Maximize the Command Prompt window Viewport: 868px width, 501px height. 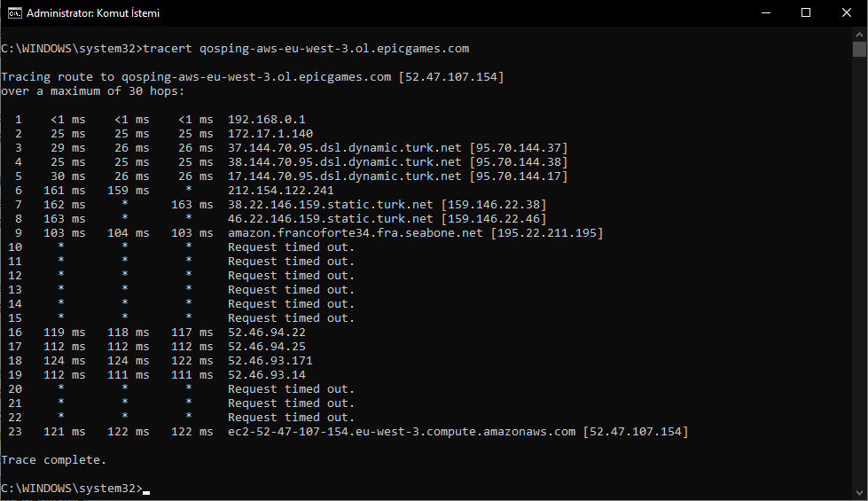point(806,12)
